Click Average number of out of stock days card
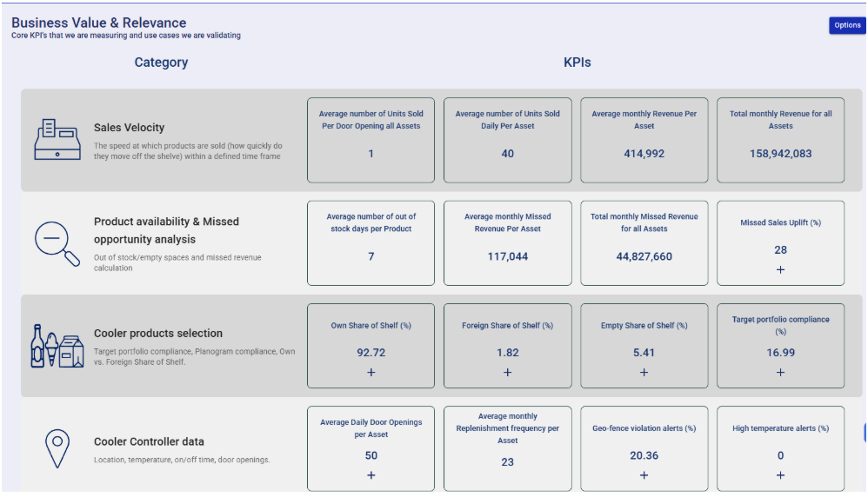 [371, 242]
